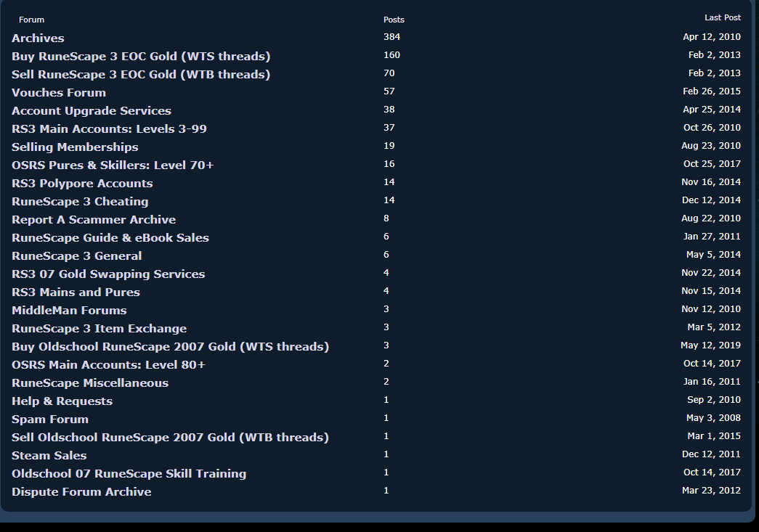
Task: Open RuneScape 3 Item Exchange forum
Action: [100, 328]
